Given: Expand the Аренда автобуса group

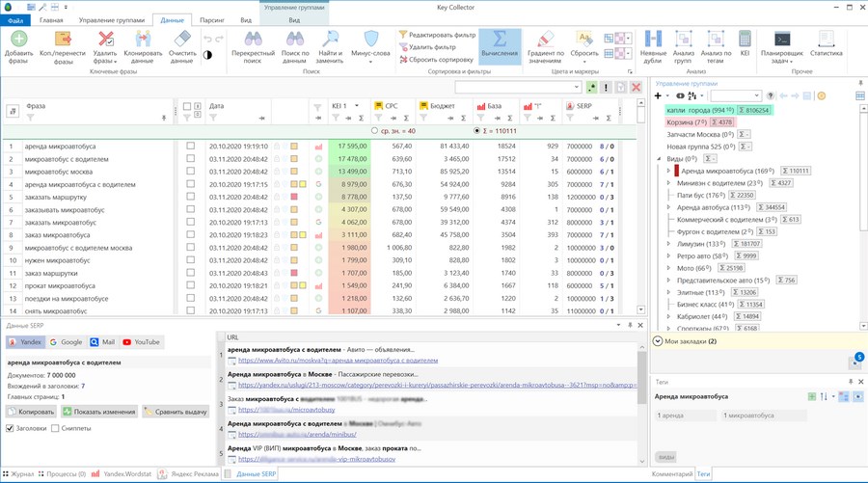Looking at the screenshot, I should [668, 207].
